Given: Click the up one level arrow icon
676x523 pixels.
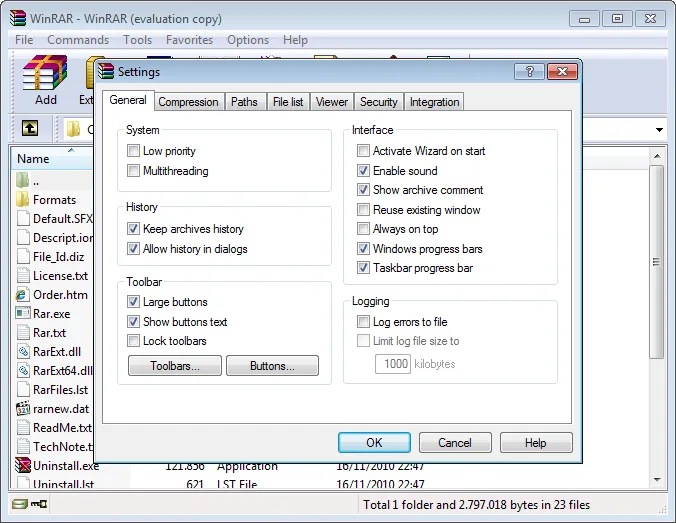Looking at the screenshot, I should pos(30,128).
